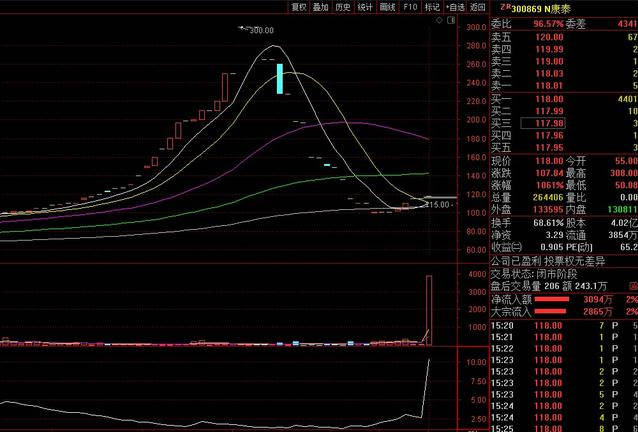
Task: Select the 15:22 trade tick row
Action: 564,349
